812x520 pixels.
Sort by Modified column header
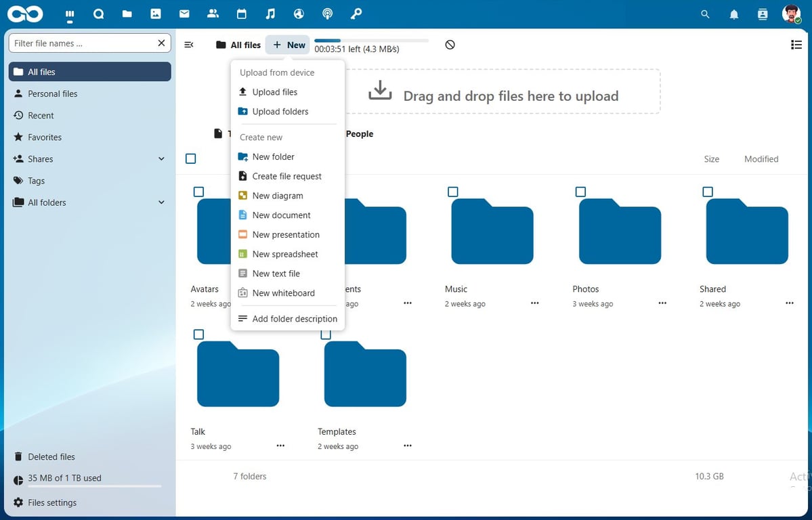point(761,159)
